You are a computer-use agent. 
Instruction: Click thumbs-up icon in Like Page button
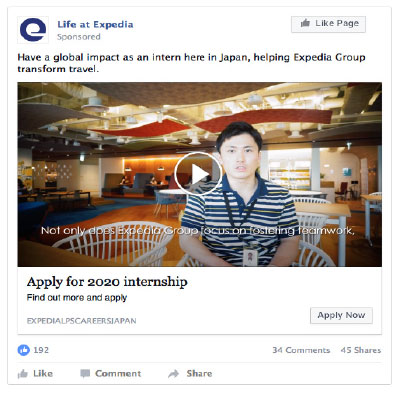(305, 23)
